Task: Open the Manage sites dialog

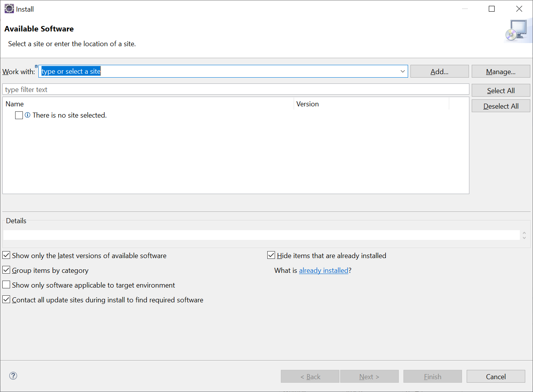Action: pos(500,71)
